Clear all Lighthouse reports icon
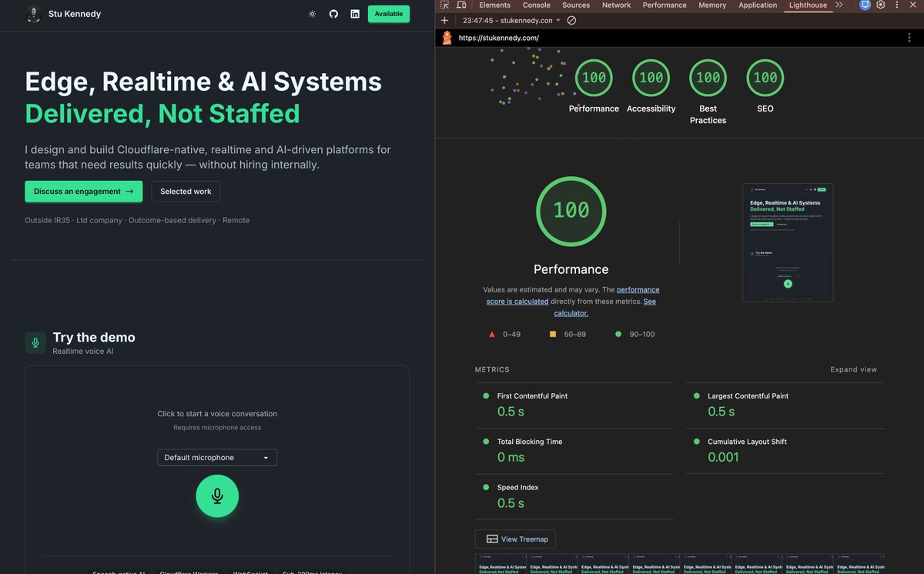924x574 pixels. click(x=571, y=21)
